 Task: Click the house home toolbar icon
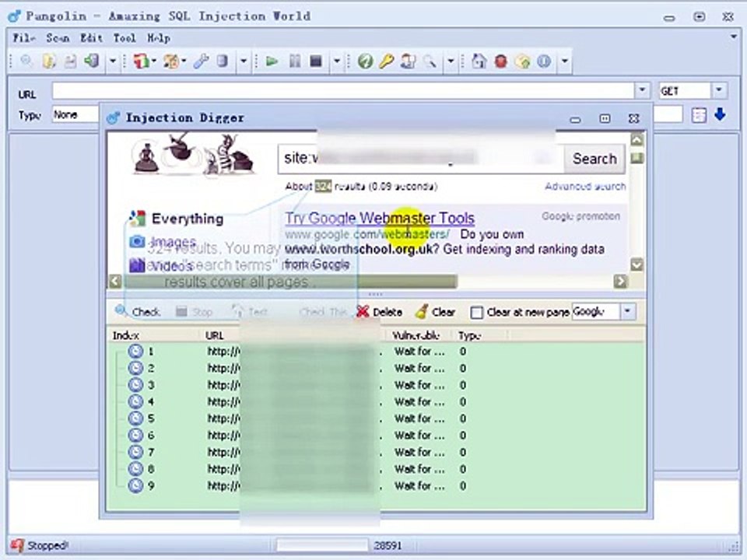(x=479, y=61)
